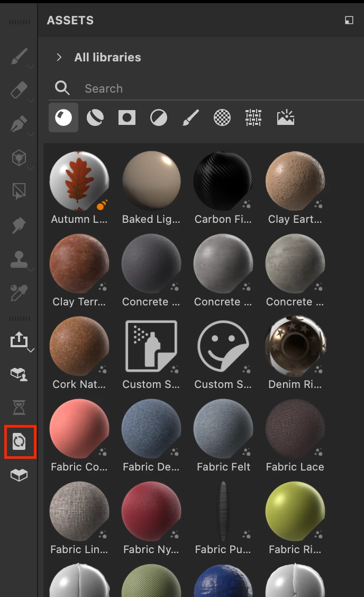Open dropdown arrow beside the Eraser tool
The height and width of the screenshot is (597, 364).
point(31,100)
